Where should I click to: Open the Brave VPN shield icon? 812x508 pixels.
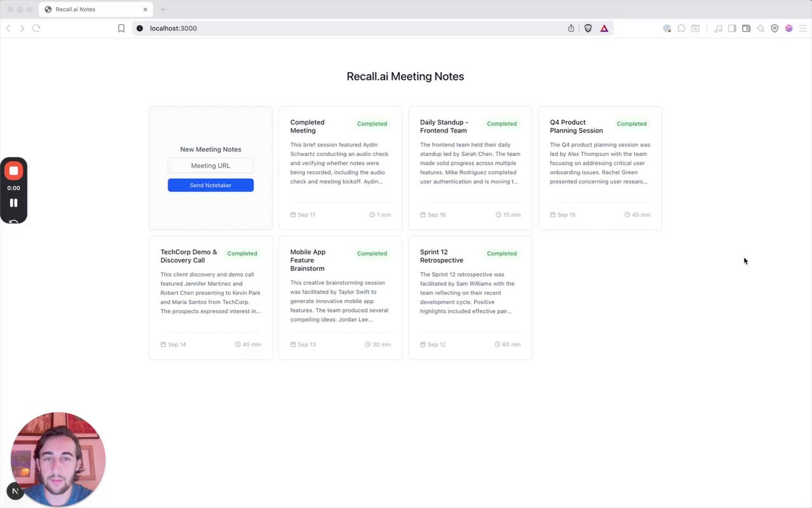775,29
